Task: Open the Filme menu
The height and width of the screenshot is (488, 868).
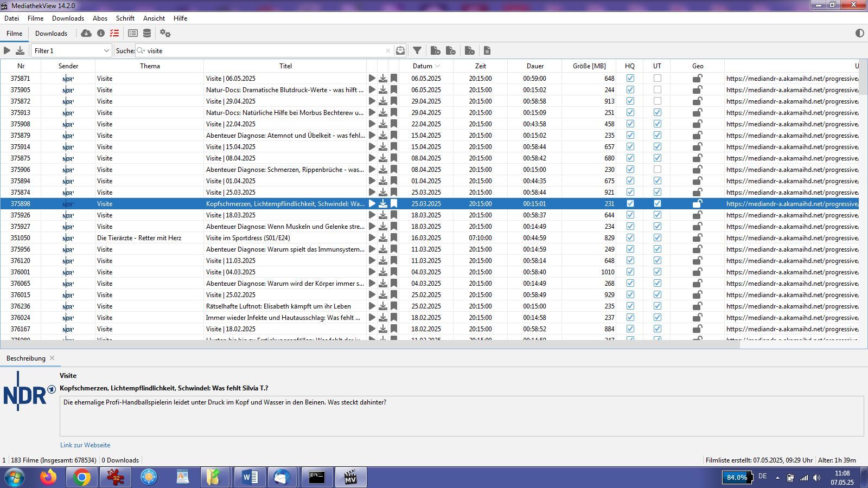Action: [35, 18]
